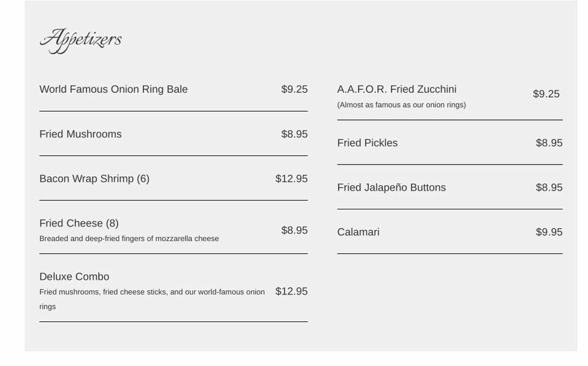Select World Famous Onion Ring Bale item

pyautogui.click(x=113, y=89)
